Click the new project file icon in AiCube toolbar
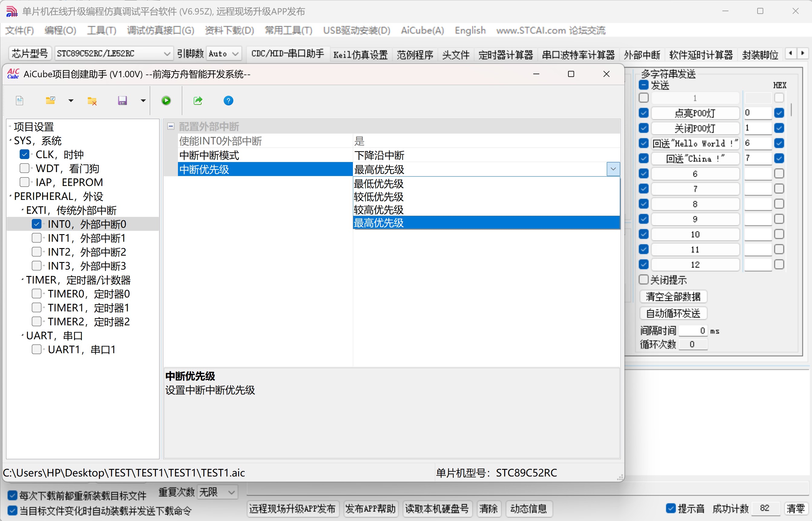The width and height of the screenshot is (812, 521). tap(20, 101)
